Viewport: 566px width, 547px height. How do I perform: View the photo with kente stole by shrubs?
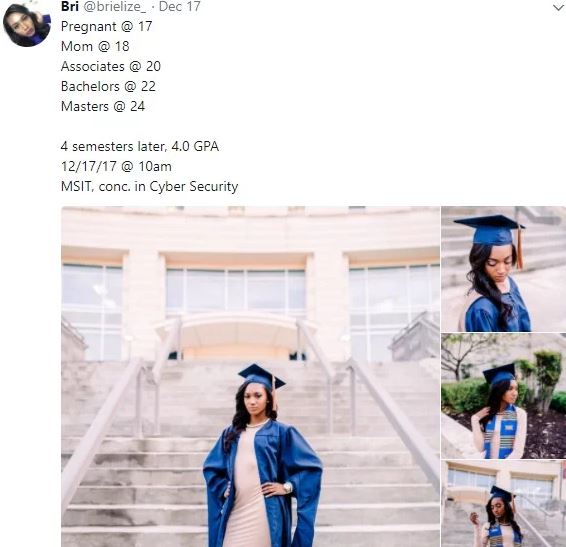[503, 396]
